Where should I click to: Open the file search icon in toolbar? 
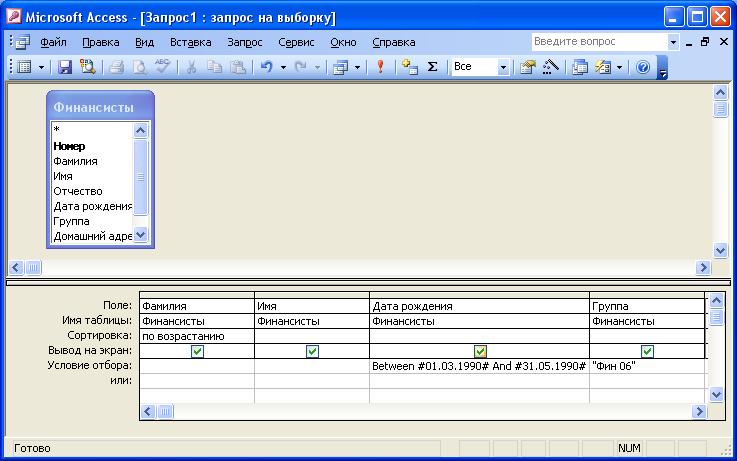tap(87, 67)
